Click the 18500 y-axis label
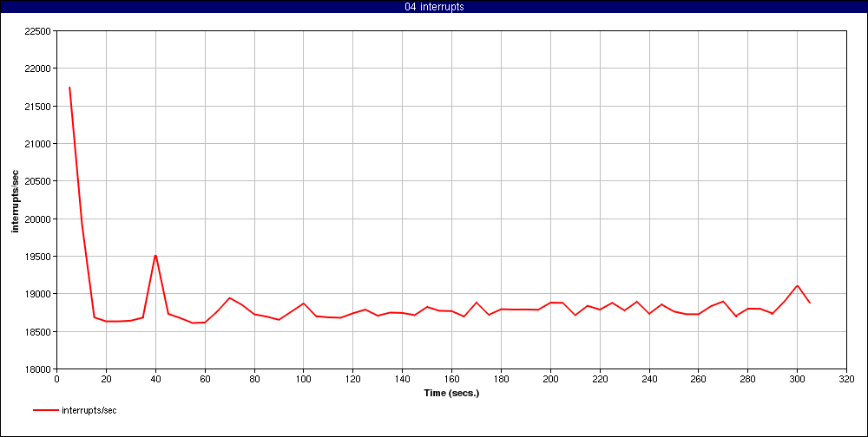 click(38, 332)
